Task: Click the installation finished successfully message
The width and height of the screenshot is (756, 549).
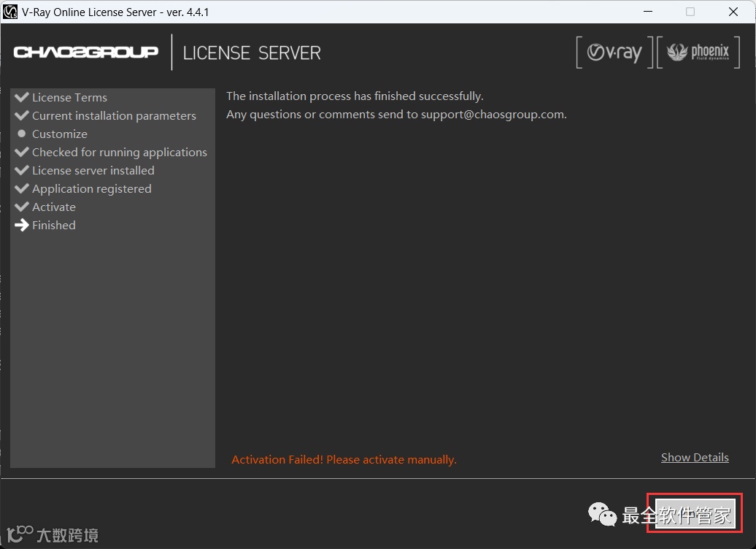Action: (x=355, y=96)
